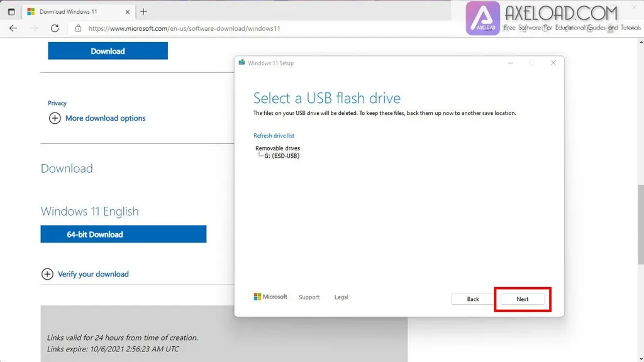Click the Next button in Setup
Viewport: 644px width, 362px height.
pyautogui.click(x=523, y=299)
